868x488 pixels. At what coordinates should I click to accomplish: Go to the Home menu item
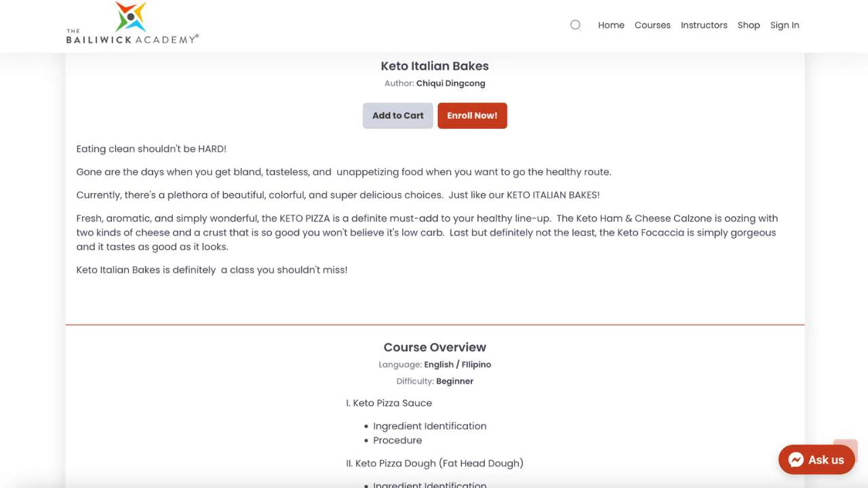tap(611, 25)
